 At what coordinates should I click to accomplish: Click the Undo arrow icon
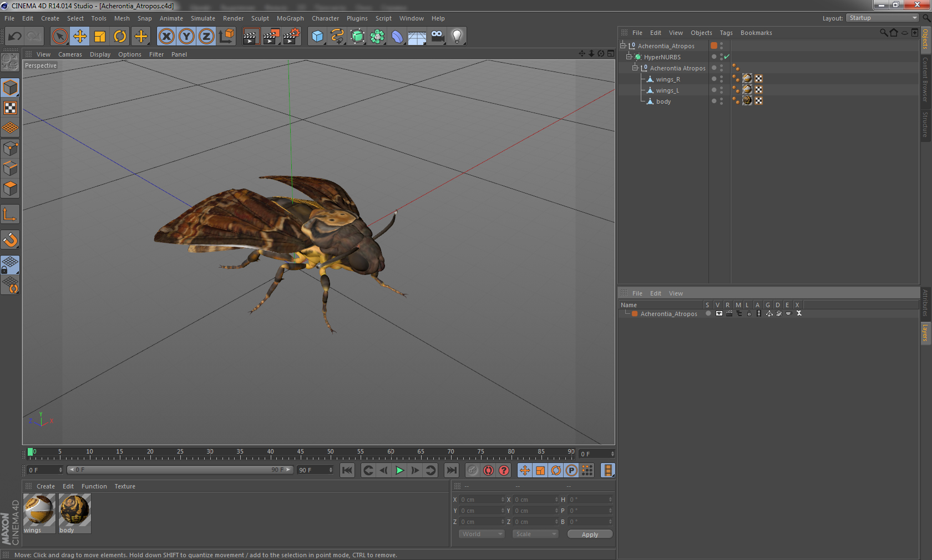point(15,37)
